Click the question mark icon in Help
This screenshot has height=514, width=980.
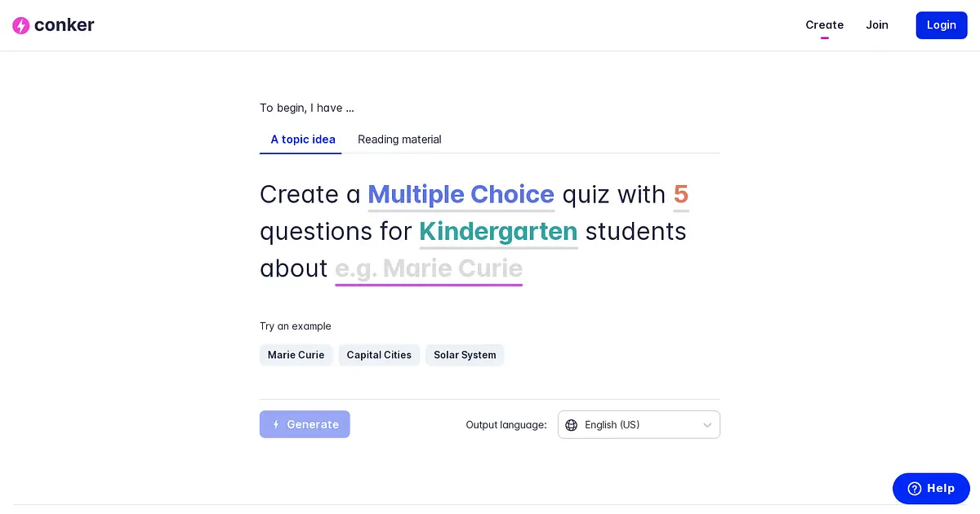914,489
